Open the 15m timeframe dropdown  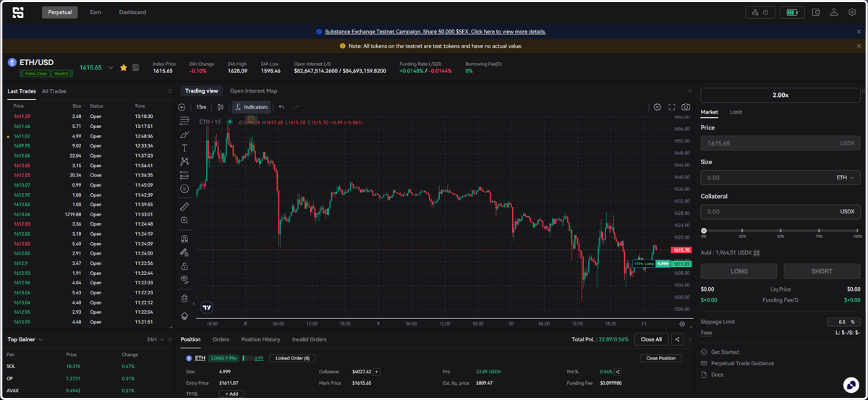click(201, 107)
